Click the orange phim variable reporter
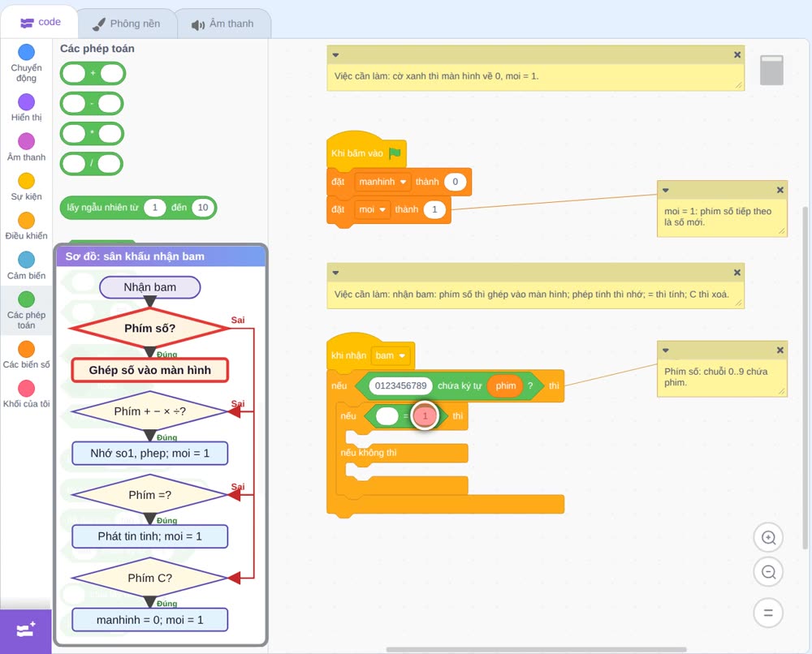 coord(505,385)
